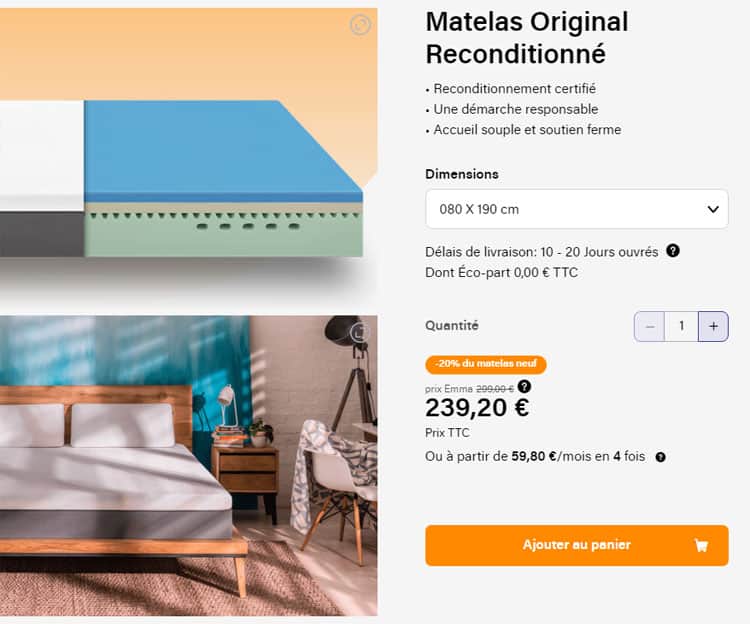750x624 pixels.
Task: Open the delivery time help tooltip icon
Action: click(673, 251)
